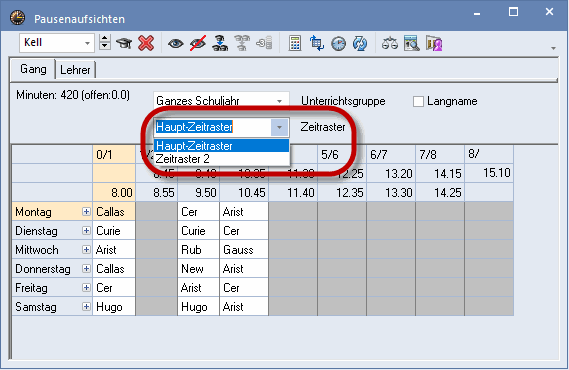Screen dimensions: 569x370
Task: Click the 6/7 column header
Action: tap(391, 155)
